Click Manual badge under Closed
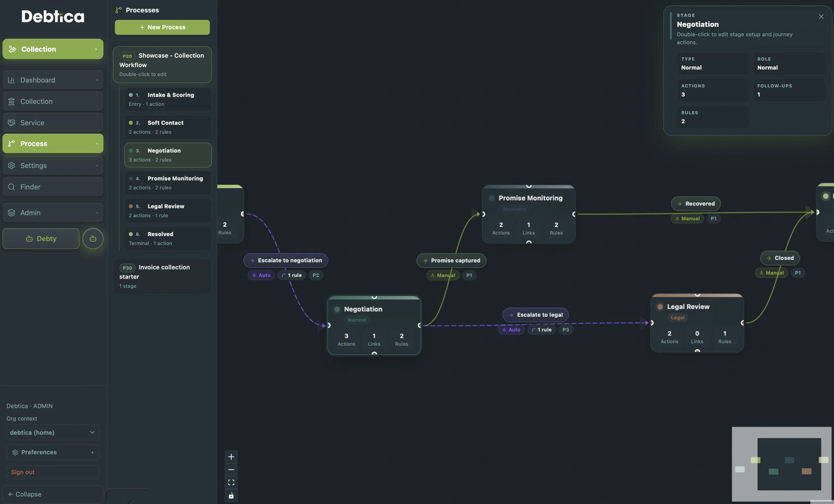 pos(771,273)
